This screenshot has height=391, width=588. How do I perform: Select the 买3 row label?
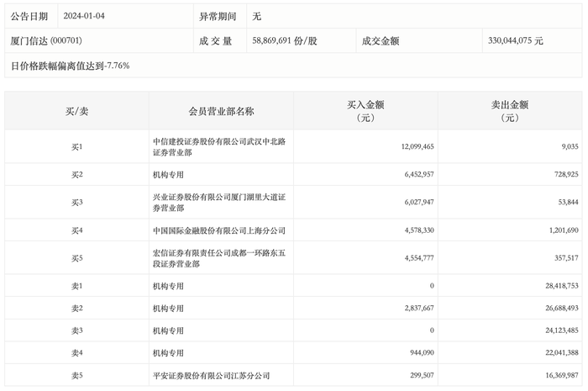pyautogui.click(x=76, y=203)
